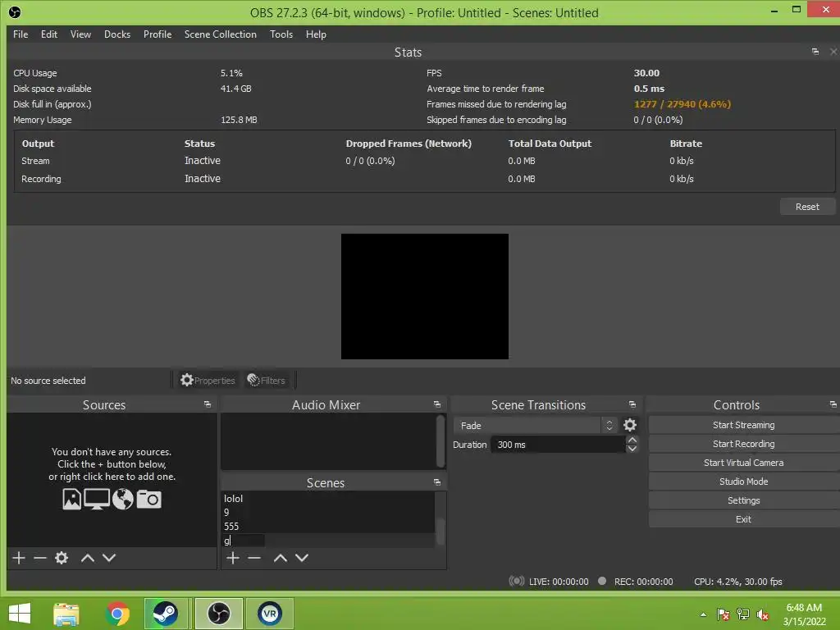Select the lolol scene
840x630 pixels.
coord(328,498)
